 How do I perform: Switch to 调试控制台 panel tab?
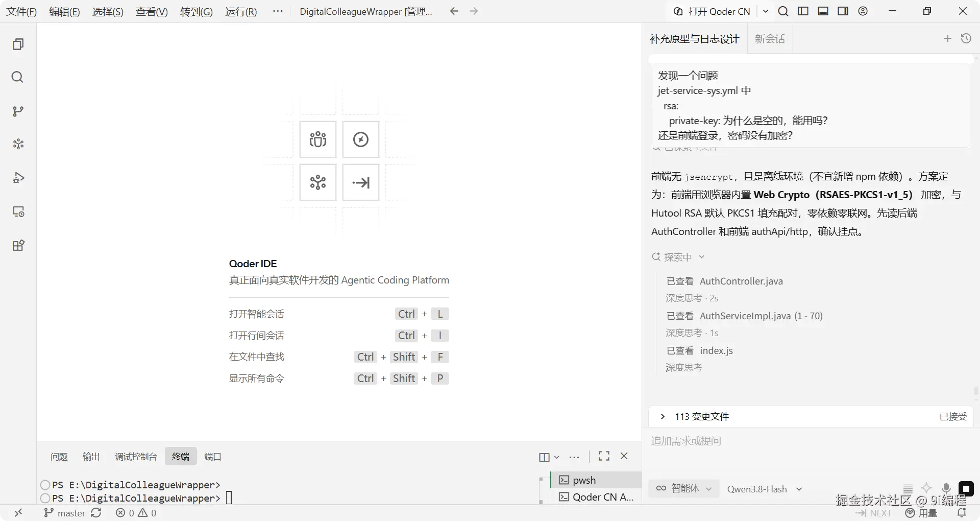[x=136, y=457]
